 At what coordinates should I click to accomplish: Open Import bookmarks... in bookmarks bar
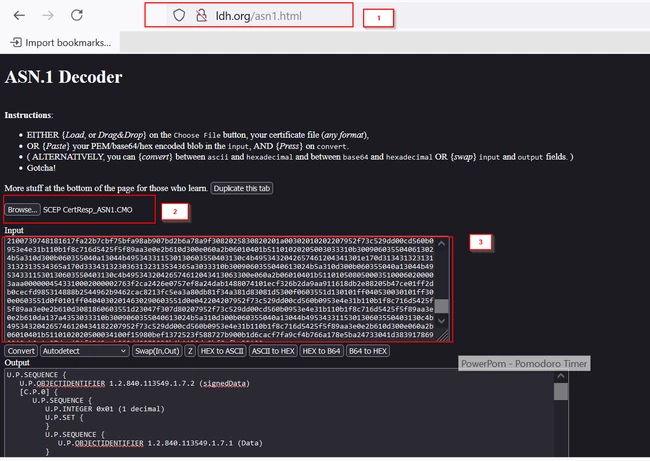pyautogui.click(x=61, y=42)
